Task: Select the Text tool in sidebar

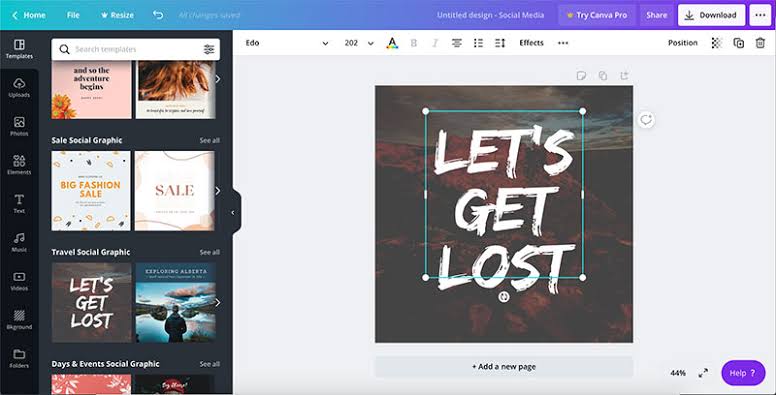Action: pos(19,203)
